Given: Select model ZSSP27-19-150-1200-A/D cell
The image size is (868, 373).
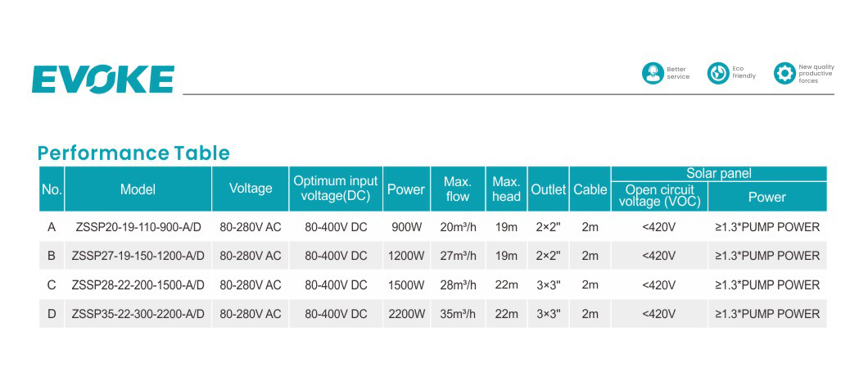Looking at the screenshot, I should point(138,256).
